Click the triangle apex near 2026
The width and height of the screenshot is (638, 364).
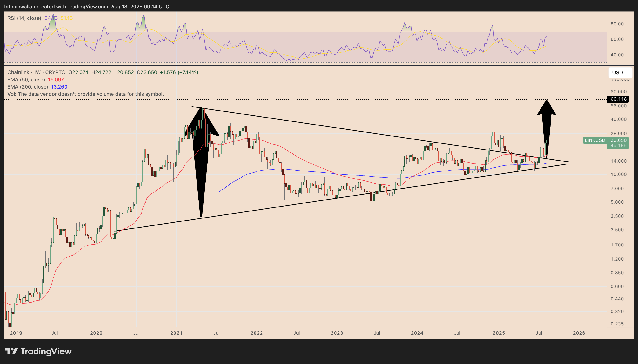(x=568, y=163)
